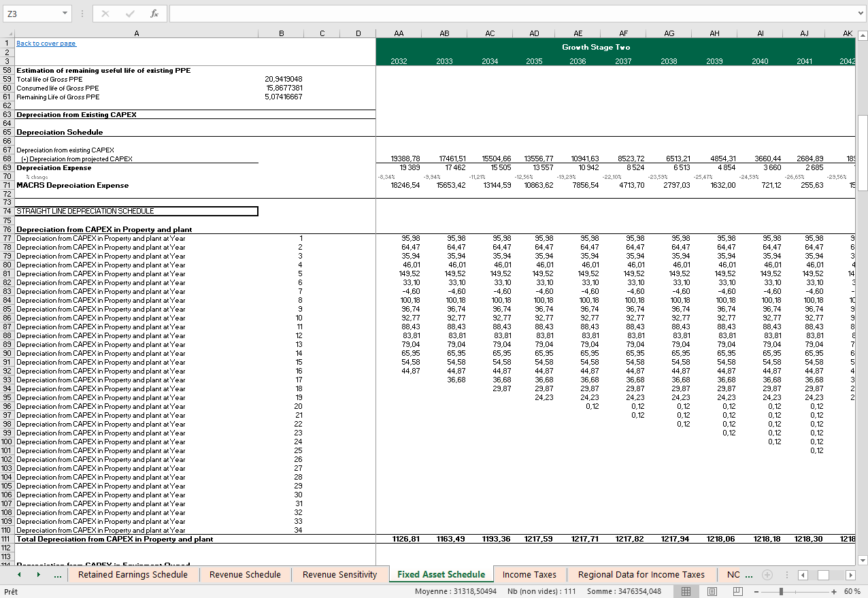Click the Cancel (X) formula bar icon
868x598 pixels.
(x=105, y=14)
